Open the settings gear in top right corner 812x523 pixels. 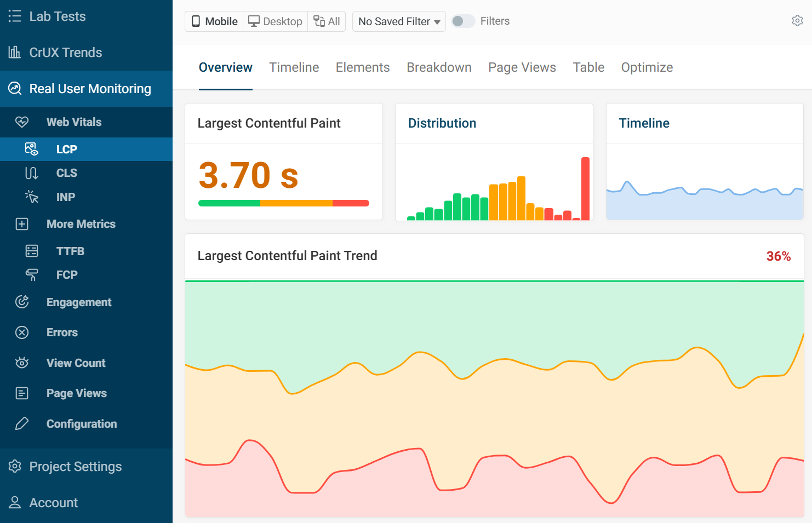797,20
